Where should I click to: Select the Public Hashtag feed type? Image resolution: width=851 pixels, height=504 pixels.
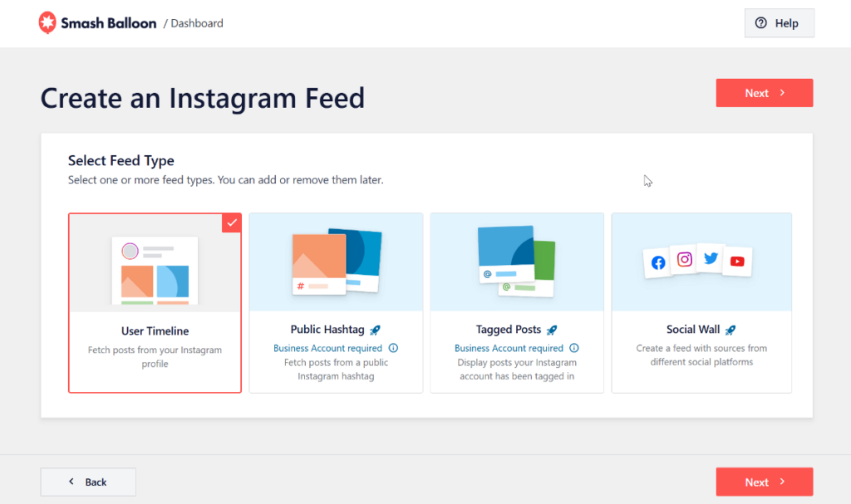click(x=336, y=302)
